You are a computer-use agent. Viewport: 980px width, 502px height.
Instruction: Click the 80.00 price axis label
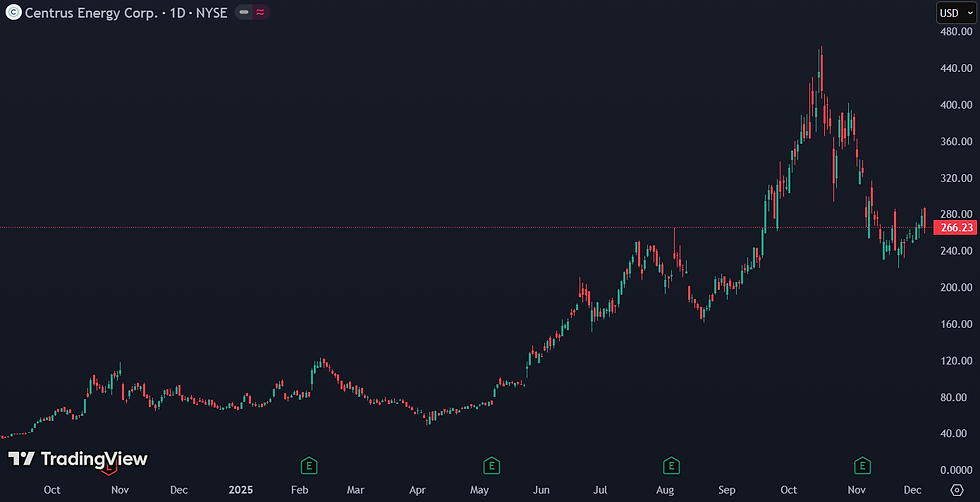tap(956, 397)
